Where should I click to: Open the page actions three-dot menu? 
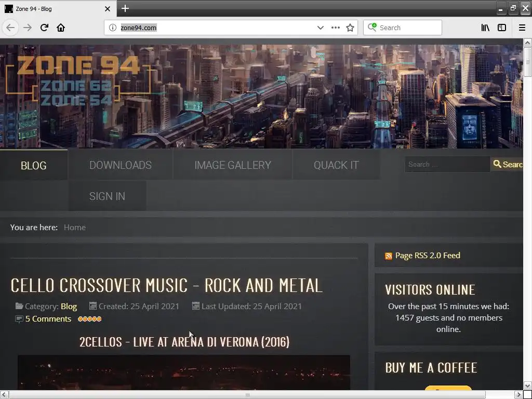pyautogui.click(x=335, y=28)
